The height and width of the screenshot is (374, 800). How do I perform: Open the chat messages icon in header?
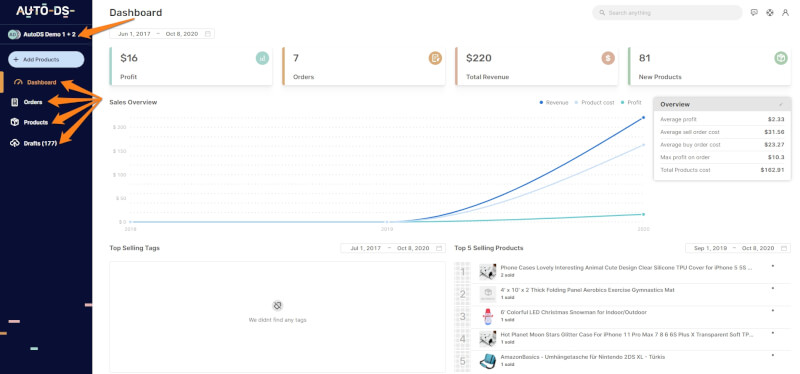click(754, 13)
